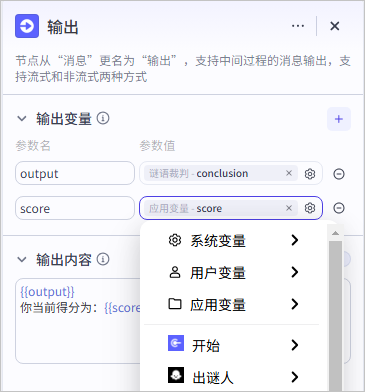The height and width of the screenshot is (392, 365).
Task: Open the three-dot more options menu
Action: pos(298,26)
